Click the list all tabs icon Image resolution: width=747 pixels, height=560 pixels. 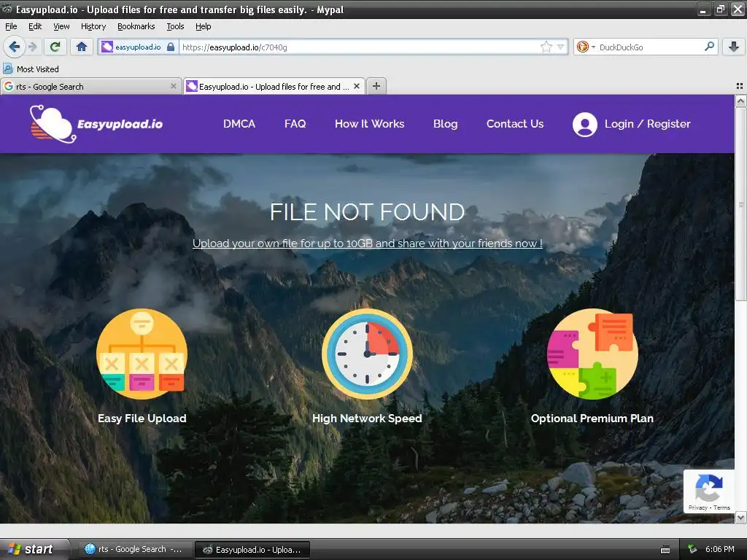tap(740, 86)
